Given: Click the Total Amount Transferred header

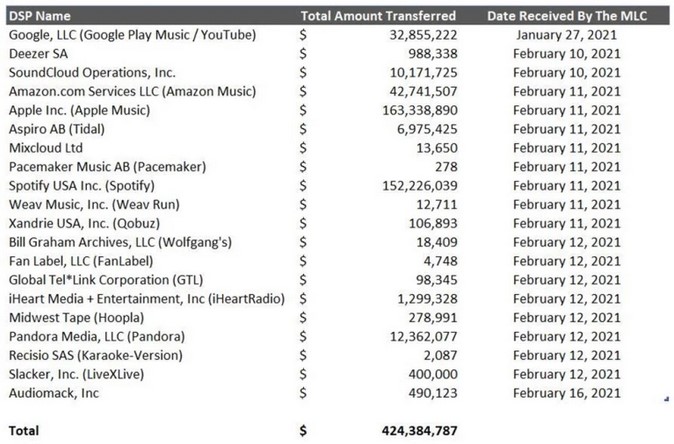Looking at the screenshot, I should pos(378,16).
